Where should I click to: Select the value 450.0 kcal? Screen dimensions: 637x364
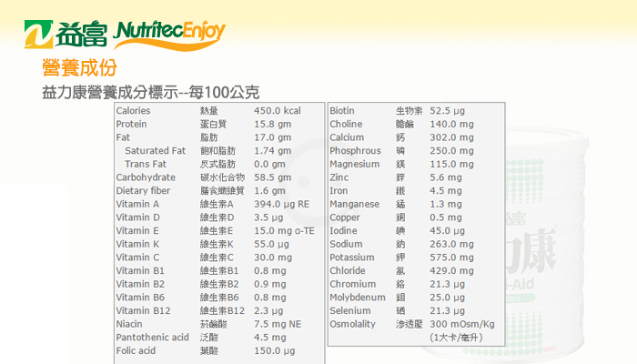278,110
